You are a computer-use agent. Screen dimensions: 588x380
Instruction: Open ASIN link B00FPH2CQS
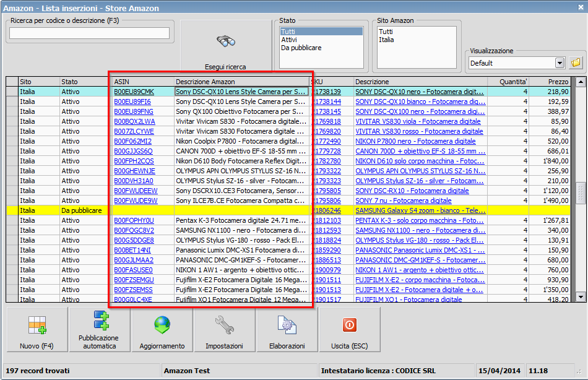[x=134, y=161]
